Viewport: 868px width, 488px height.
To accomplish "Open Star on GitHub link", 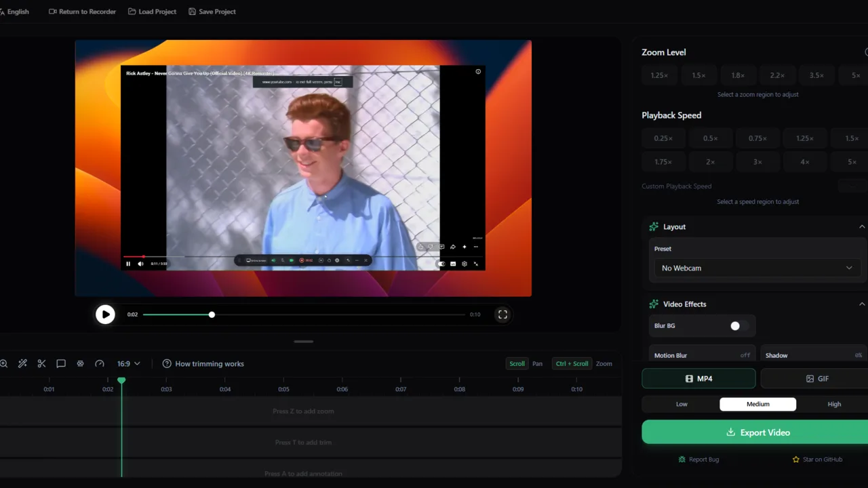I will (x=817, y=460).
